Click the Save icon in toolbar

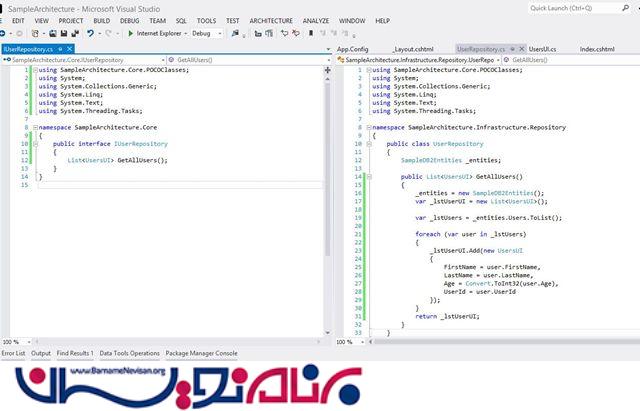tap(62, 33)
